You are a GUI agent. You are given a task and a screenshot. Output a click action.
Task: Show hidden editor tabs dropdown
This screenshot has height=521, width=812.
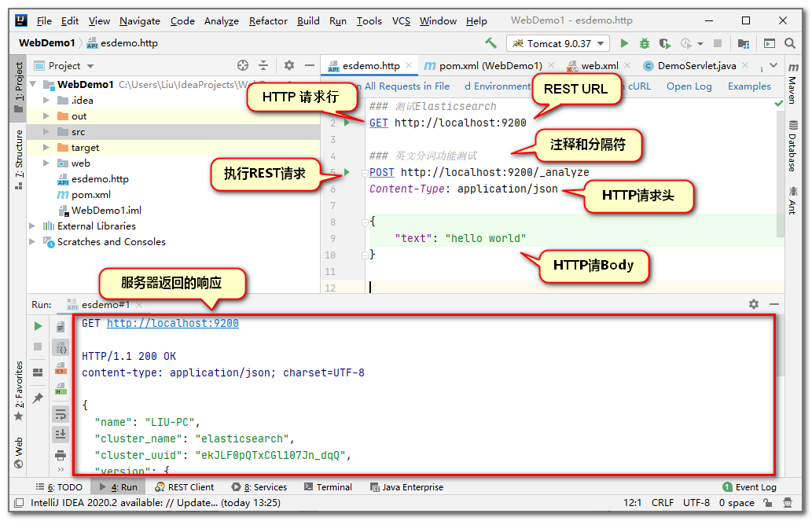(773, 65)
